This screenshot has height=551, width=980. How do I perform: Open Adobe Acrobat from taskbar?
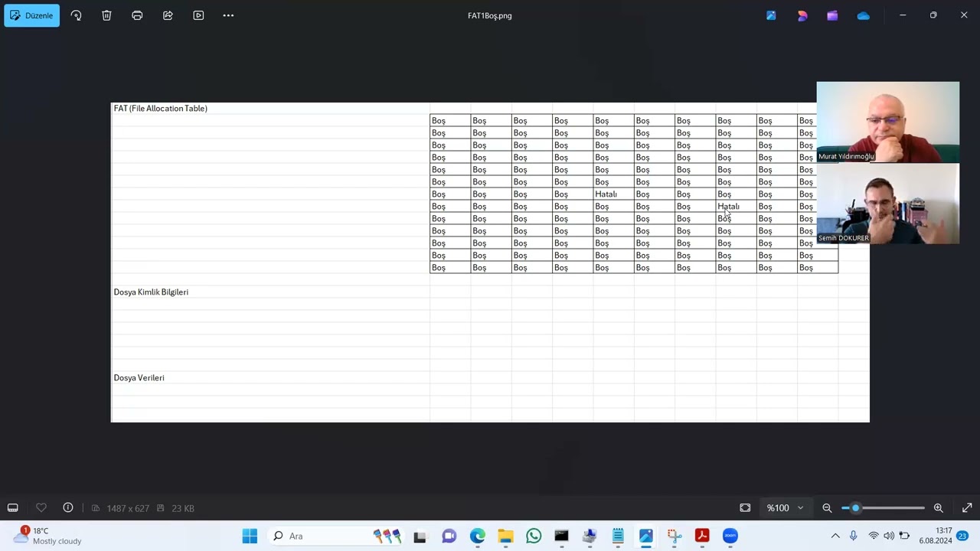point(702,536)
